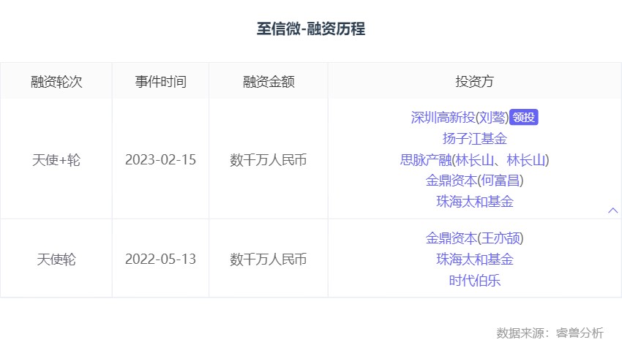Open 扬子江基金 investor link
Screen dimensions: 622x364
(x=474, y=138)
